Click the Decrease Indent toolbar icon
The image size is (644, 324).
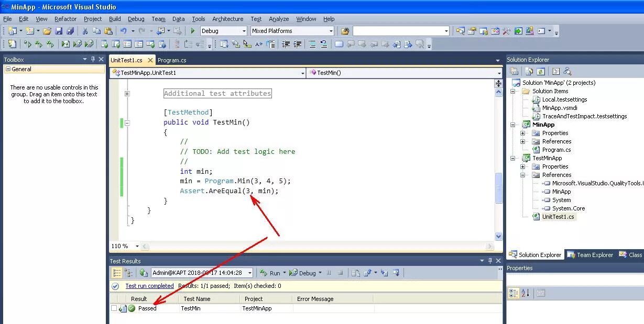[x=286, y=44]
